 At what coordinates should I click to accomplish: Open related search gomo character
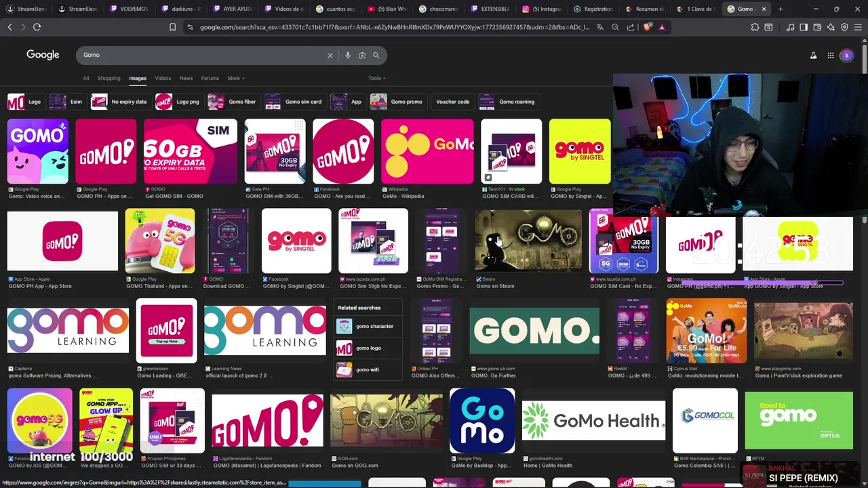coord(366,327)
